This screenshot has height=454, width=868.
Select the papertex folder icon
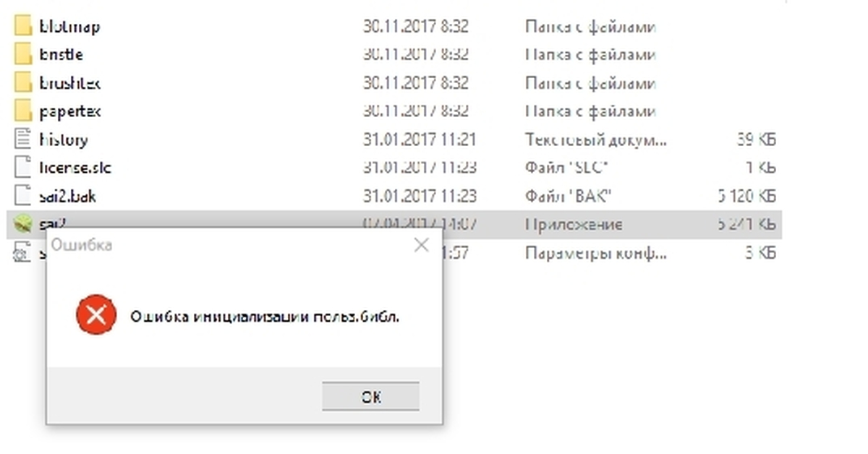(23, 111)
